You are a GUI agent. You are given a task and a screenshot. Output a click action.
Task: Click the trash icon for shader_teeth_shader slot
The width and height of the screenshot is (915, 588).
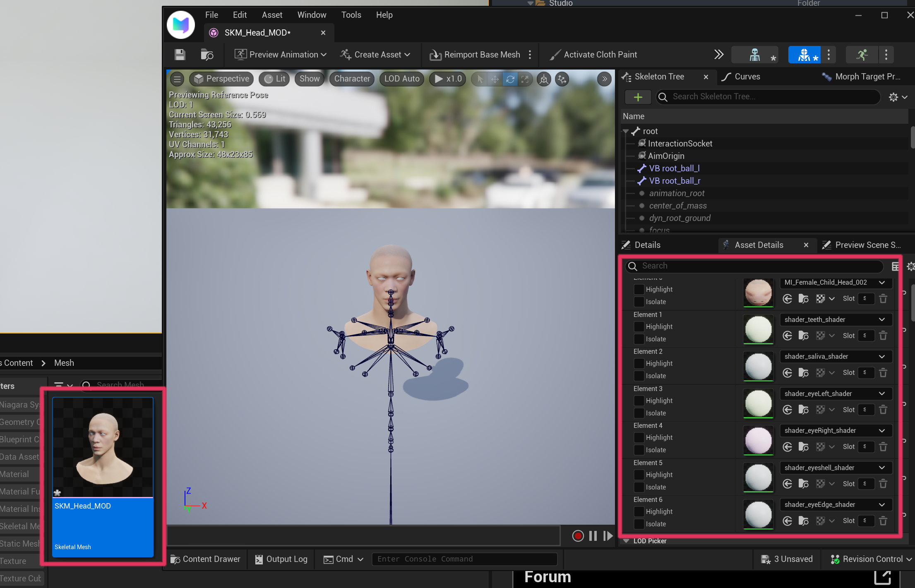coord(883,336)
